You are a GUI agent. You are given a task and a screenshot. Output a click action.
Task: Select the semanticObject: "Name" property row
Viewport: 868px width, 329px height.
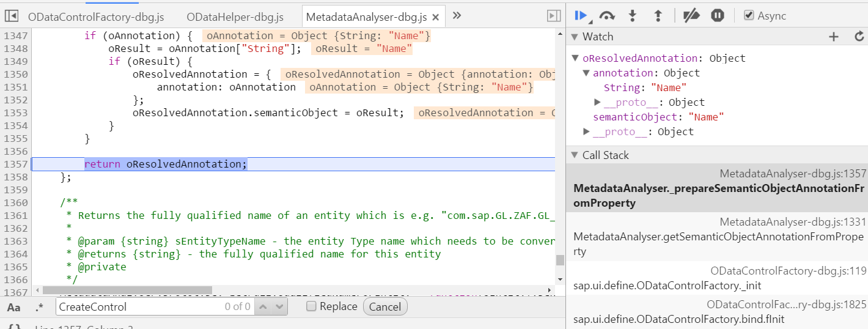[x=659, y=117]
